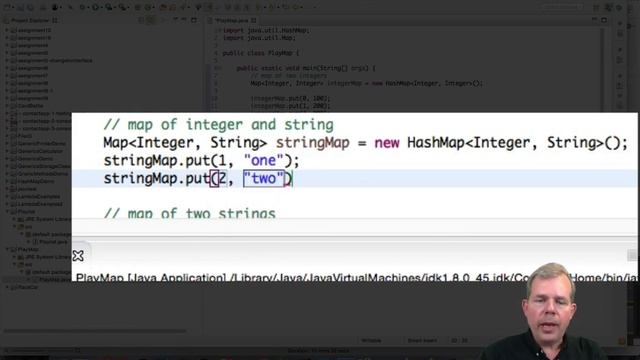
Task: Click the "one" string in stringMap.put line
Action: point(263,160)
